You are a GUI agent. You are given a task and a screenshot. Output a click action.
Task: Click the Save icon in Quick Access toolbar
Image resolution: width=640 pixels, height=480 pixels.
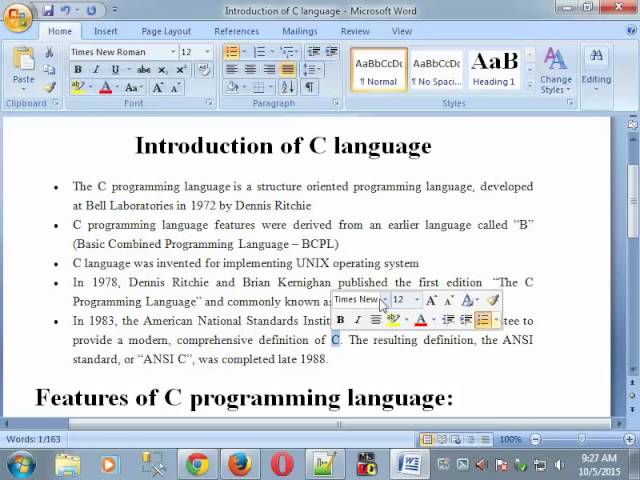(x=48, y=10)
